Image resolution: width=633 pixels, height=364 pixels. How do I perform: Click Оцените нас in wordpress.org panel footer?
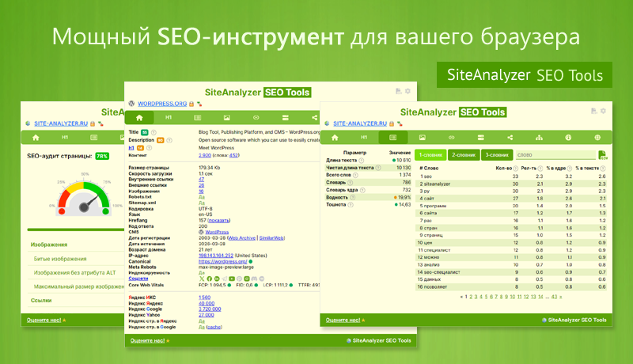tap(147, 340)
